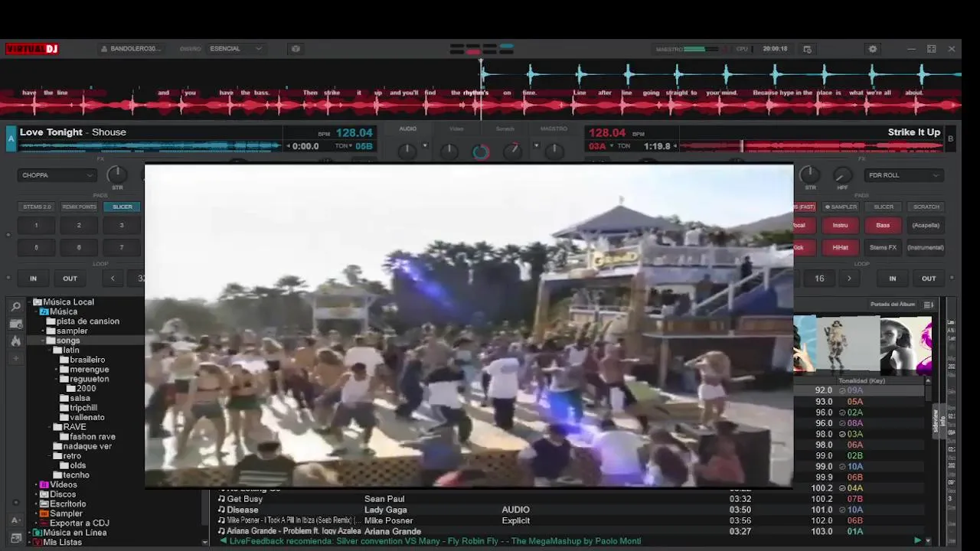Open right deck 03A key dropdown arrow

[x=612, y=146]
